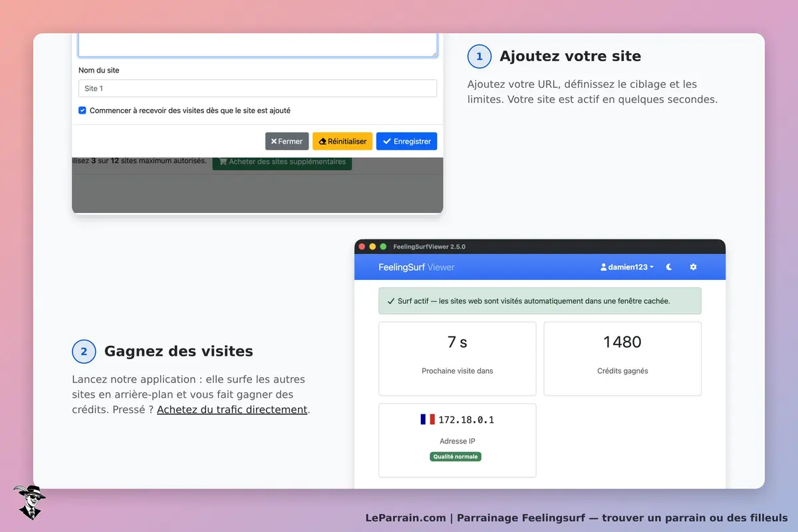Click the IP address 172.18.0.1
The image size is (798, 532).
pos(466,420)
